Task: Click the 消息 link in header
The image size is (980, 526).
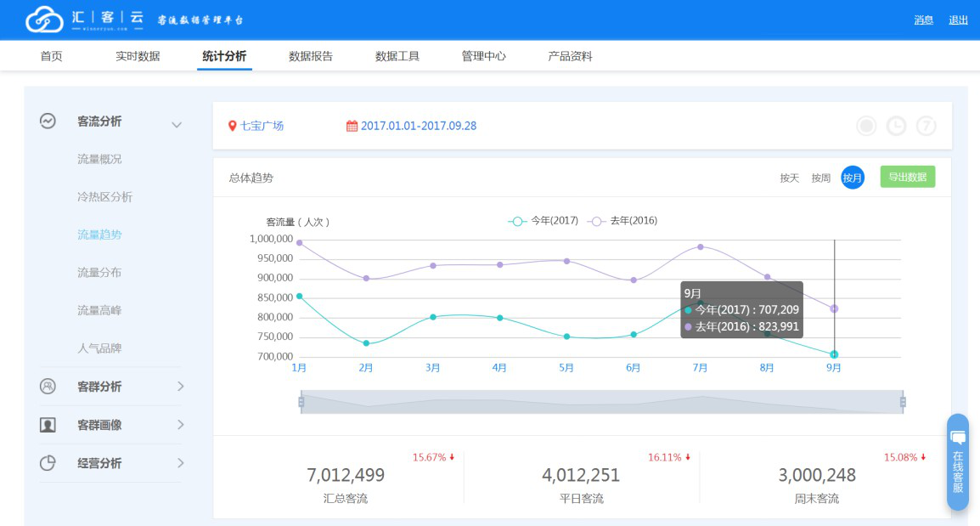Action: point(923,20)
